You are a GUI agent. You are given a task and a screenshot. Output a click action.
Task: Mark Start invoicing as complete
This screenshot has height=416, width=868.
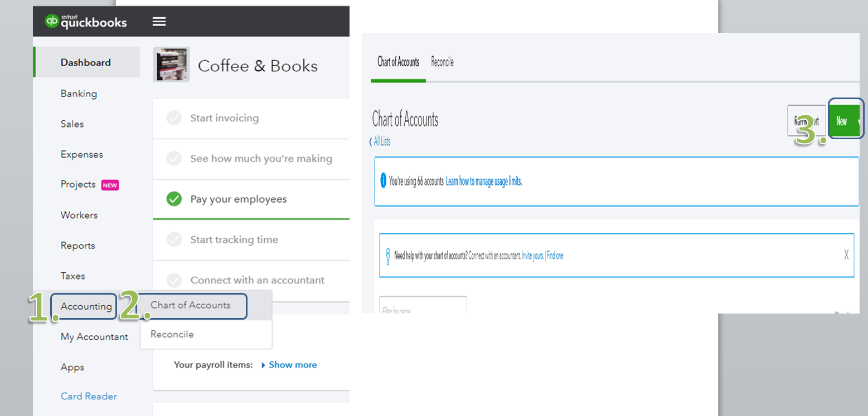coord(174,118)
